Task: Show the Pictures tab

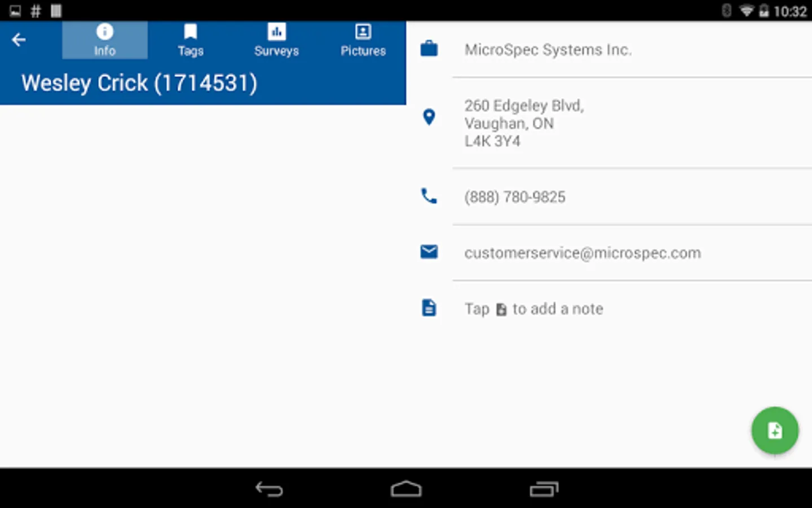Action: [x=363, y=40]
